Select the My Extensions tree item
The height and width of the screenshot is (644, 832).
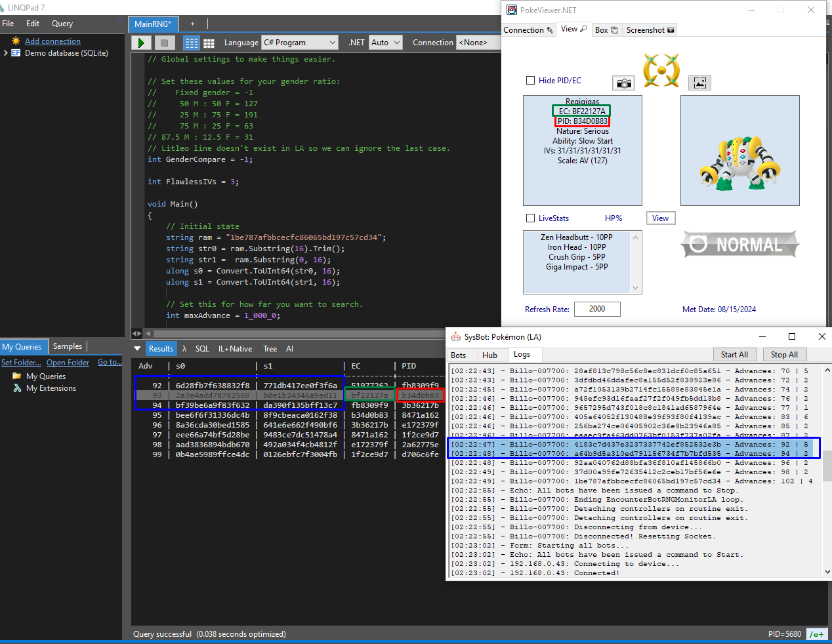pos(51,388)
